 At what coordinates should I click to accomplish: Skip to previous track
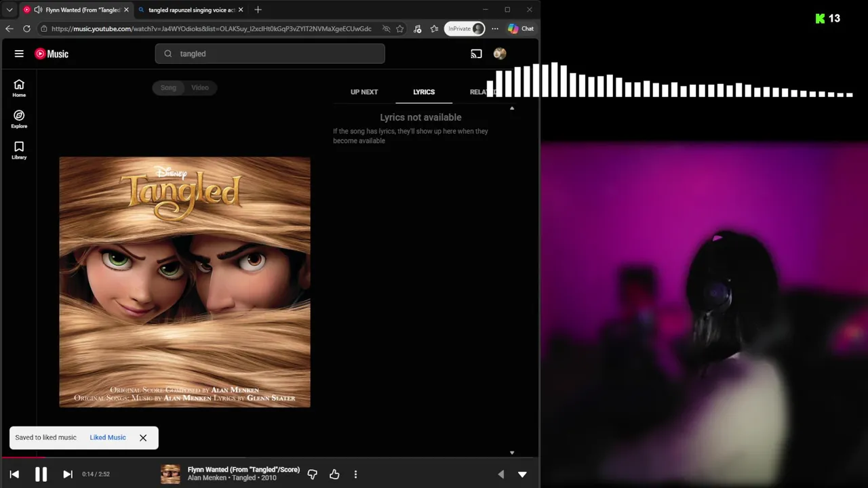click(x=14, y=474)
